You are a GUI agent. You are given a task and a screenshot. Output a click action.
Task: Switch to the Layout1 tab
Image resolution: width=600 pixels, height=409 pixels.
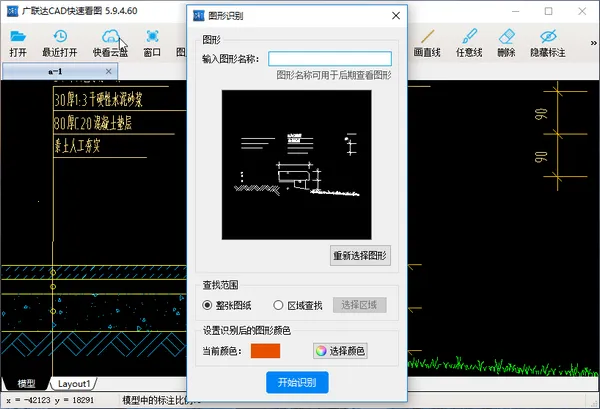point(74,383)
